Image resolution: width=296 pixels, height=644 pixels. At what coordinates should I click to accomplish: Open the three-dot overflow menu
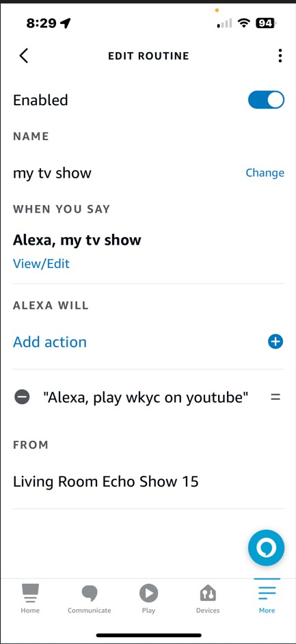[280, 56]
